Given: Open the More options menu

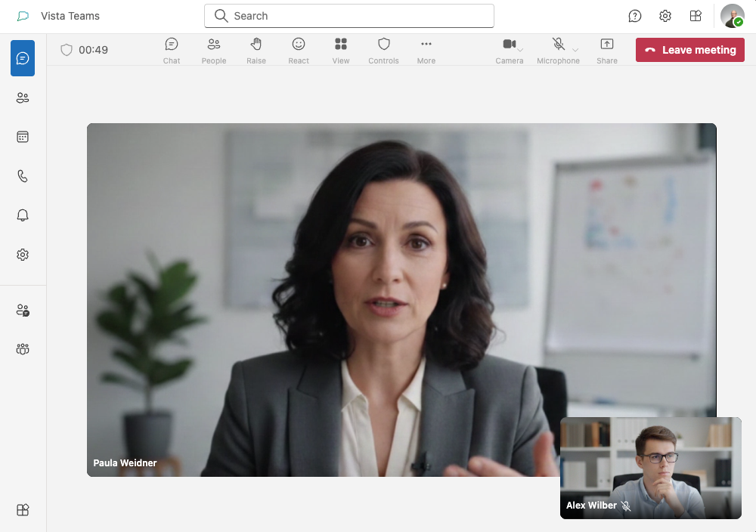Looking at the screenshot, I should pos(426,49).
